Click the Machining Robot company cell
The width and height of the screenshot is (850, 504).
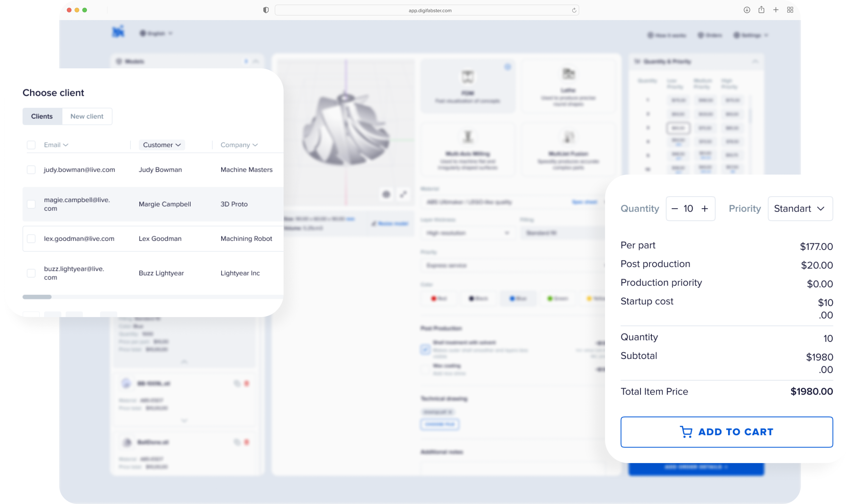pyautogui.click(x=246, y=239)
